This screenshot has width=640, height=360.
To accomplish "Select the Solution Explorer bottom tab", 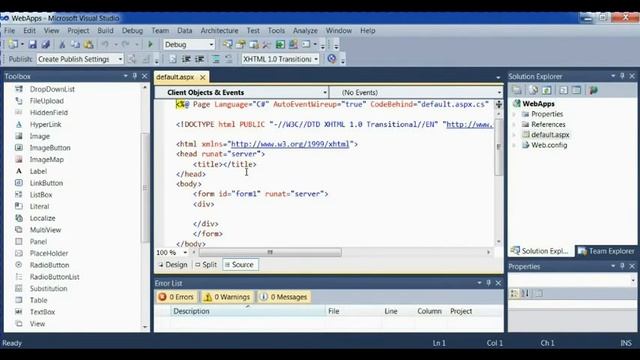I will point(540,251).
